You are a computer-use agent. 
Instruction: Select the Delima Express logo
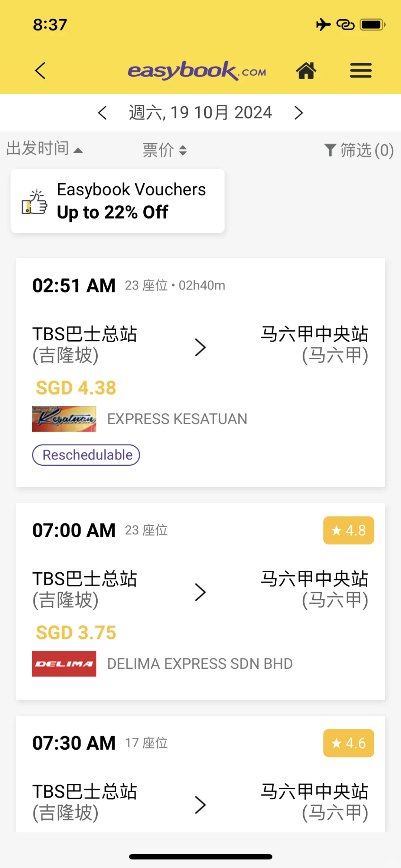pos(64,664)
